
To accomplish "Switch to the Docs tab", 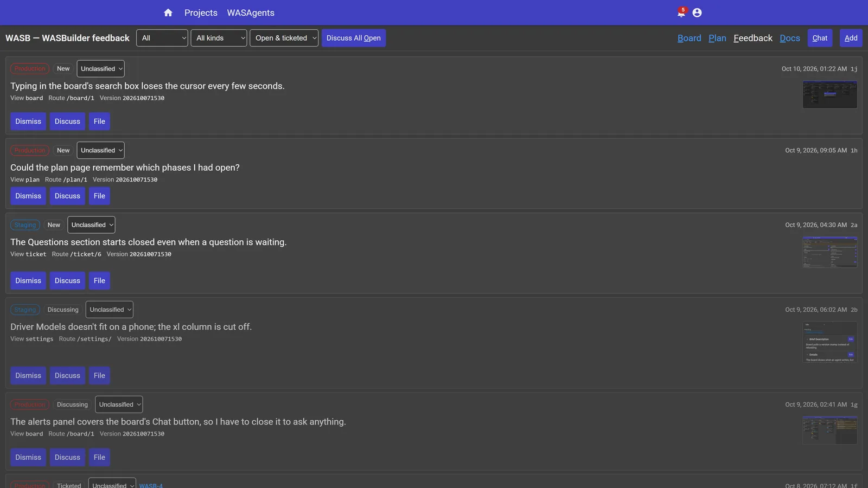I will pyautogui.click(x=790, y=38).
